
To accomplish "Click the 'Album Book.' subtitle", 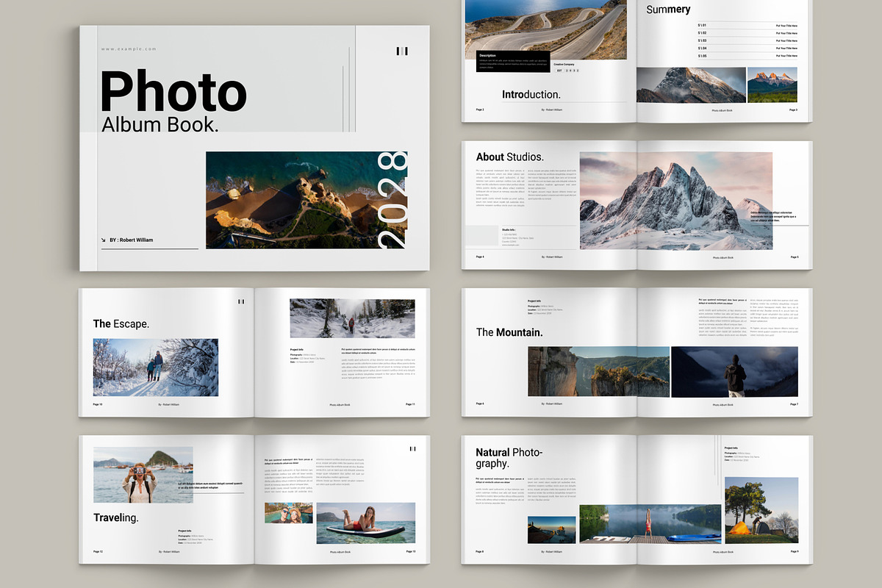I will pyautogui.click(x=160, y=124).
